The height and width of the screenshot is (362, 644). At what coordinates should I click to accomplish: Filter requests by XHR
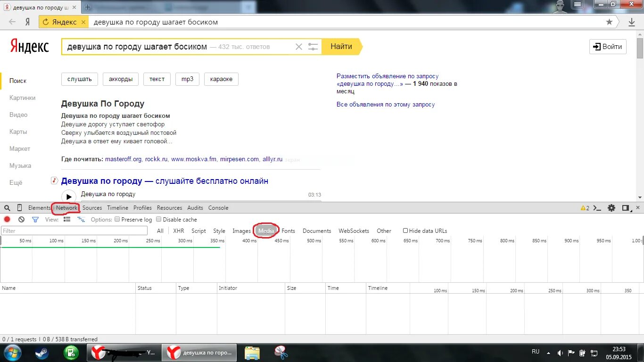(179, 231)
